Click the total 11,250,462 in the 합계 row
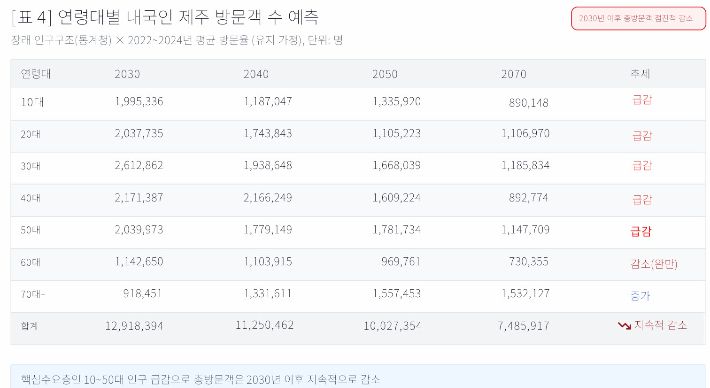Viewport: 710px width, 388px height. [264, 325]
